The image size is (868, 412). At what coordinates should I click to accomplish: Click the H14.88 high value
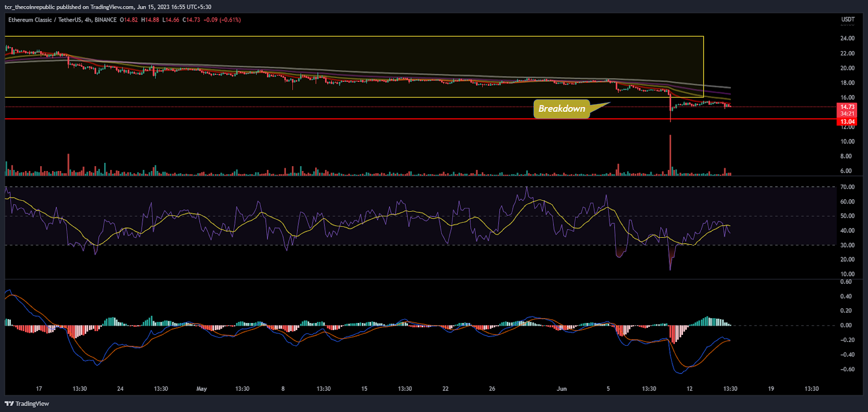point(150,20)
